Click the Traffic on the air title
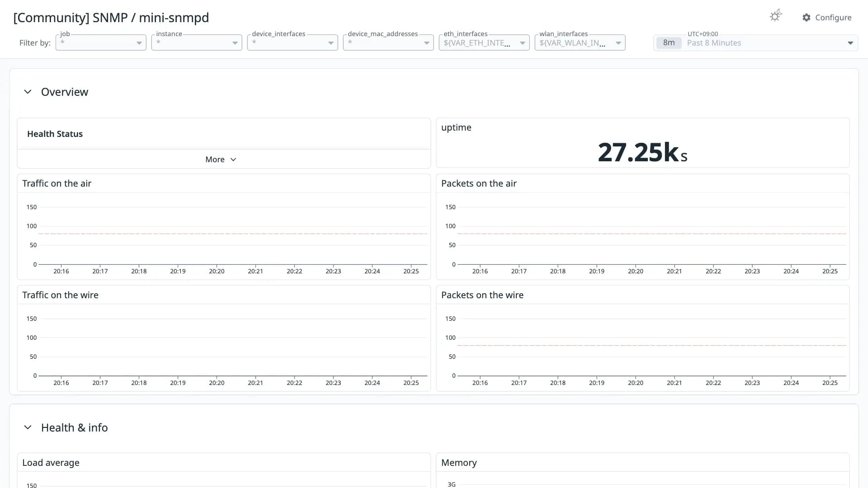 click(x=57, y=183)
